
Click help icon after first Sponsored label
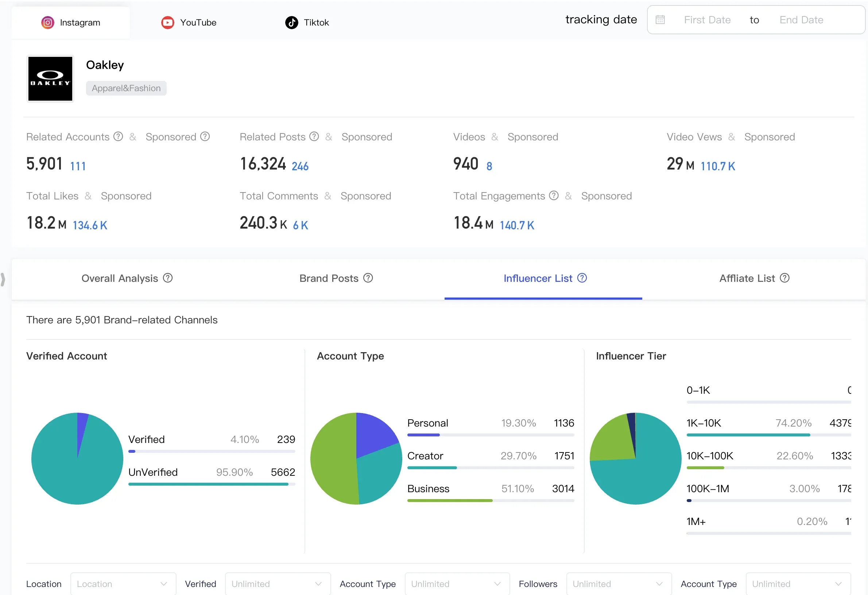pos(205,137)
